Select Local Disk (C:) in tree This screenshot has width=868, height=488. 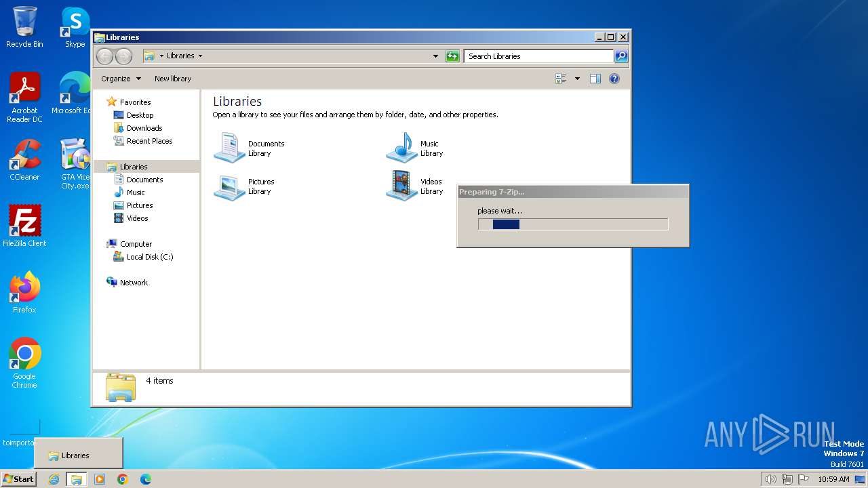(x=149, y=257)
